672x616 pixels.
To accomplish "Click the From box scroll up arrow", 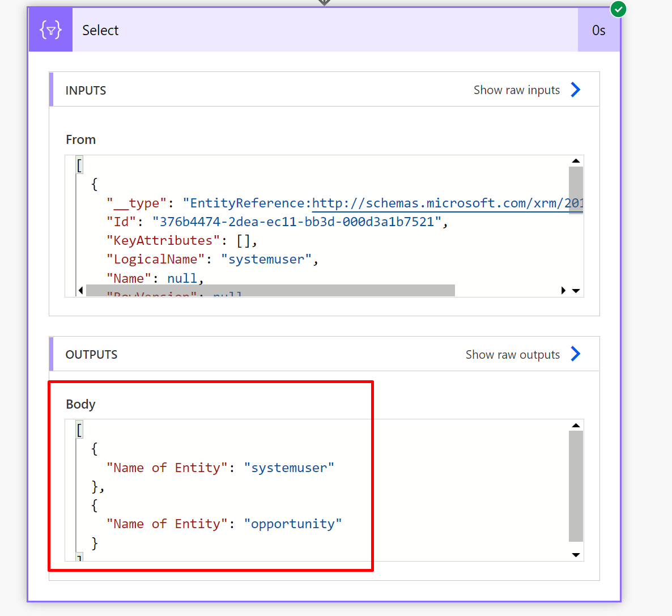I will (x=576, y=161).
